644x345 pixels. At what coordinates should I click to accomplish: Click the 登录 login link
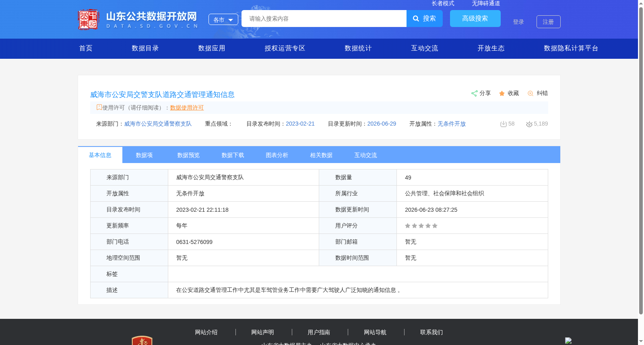518,22
